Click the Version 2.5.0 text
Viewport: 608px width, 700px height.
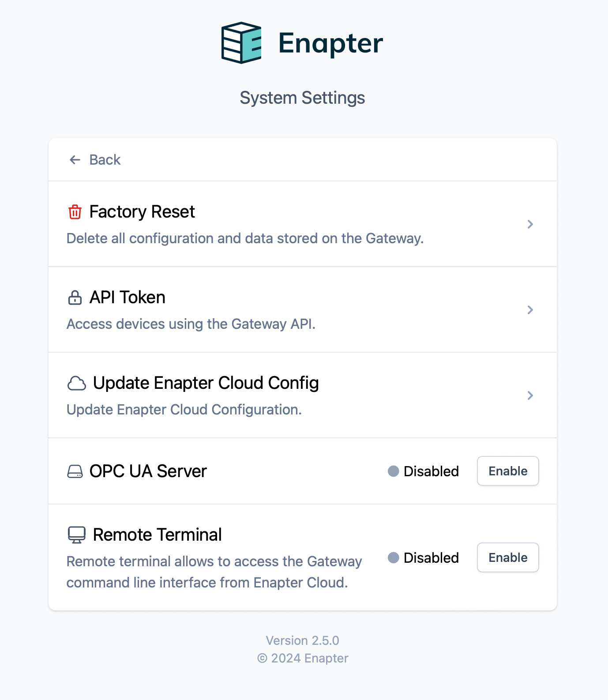[303, 640]
